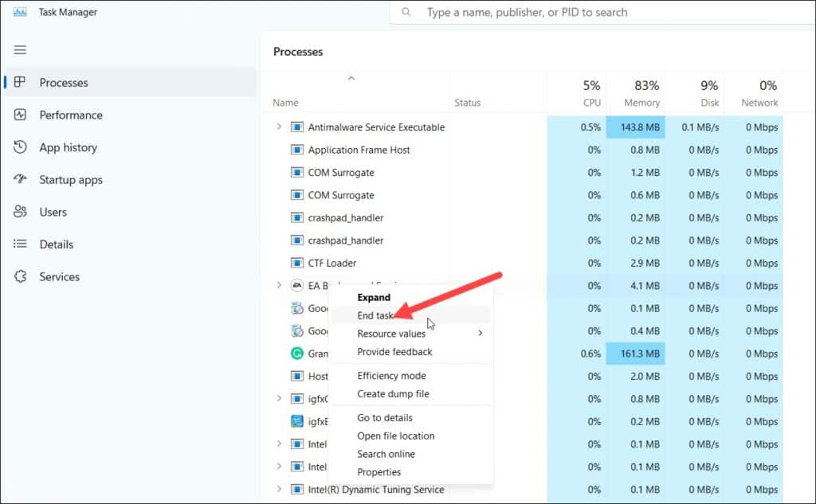Viewport: 816px width, 504px height.
Task: Click Open file location menu entry
Action: (x=395, y=436)
